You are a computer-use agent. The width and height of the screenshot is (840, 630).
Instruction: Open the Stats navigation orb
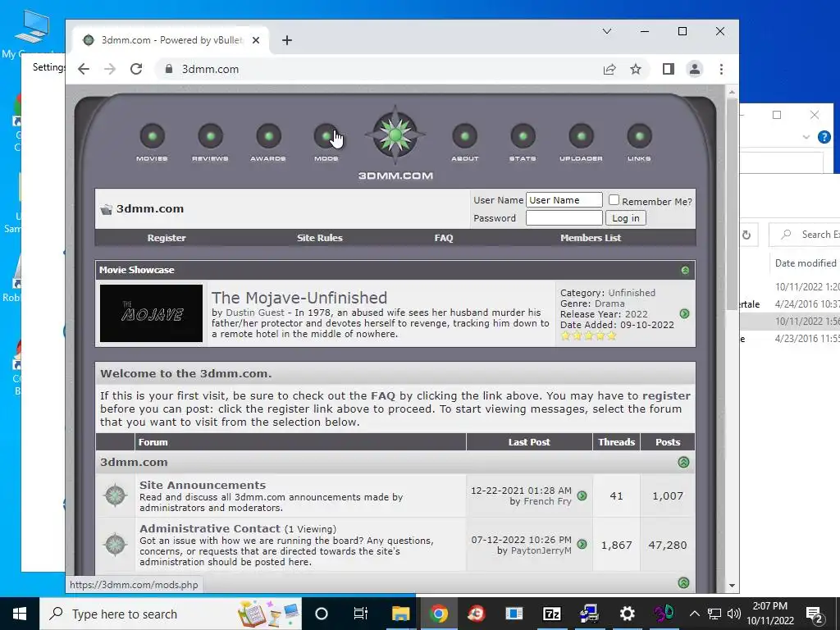[x=523, y=136]
